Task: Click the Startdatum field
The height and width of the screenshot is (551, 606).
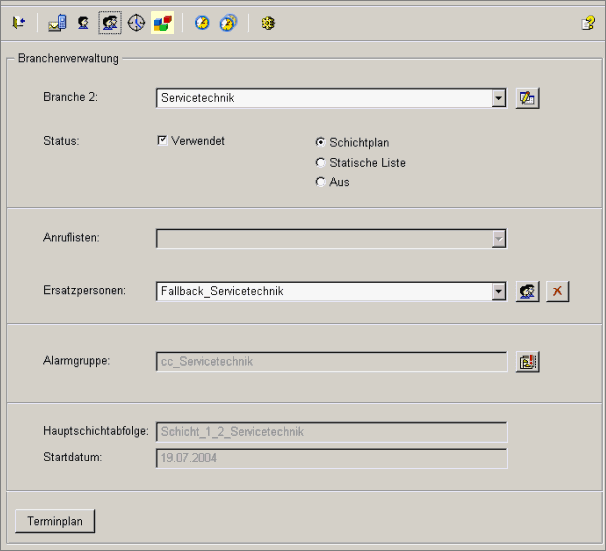Action: pyautogui.click(x=331, y=458)
